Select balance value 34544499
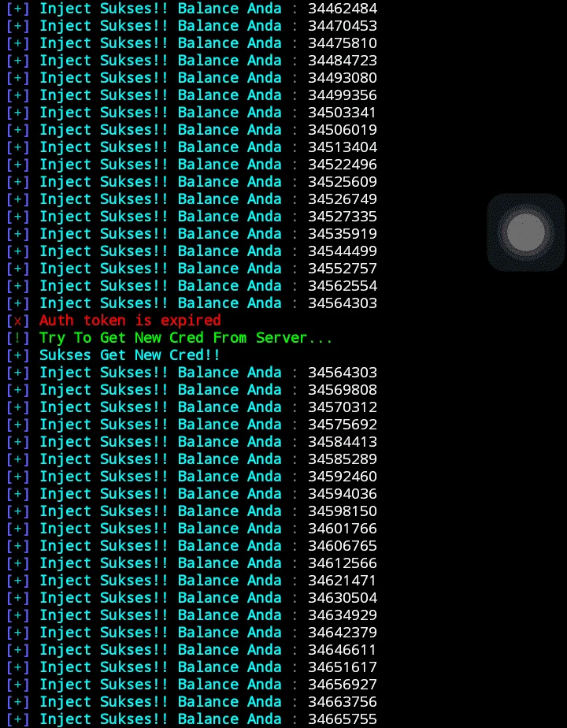The width and height of the screenshot is (567, 728). [x=343, y=251]
